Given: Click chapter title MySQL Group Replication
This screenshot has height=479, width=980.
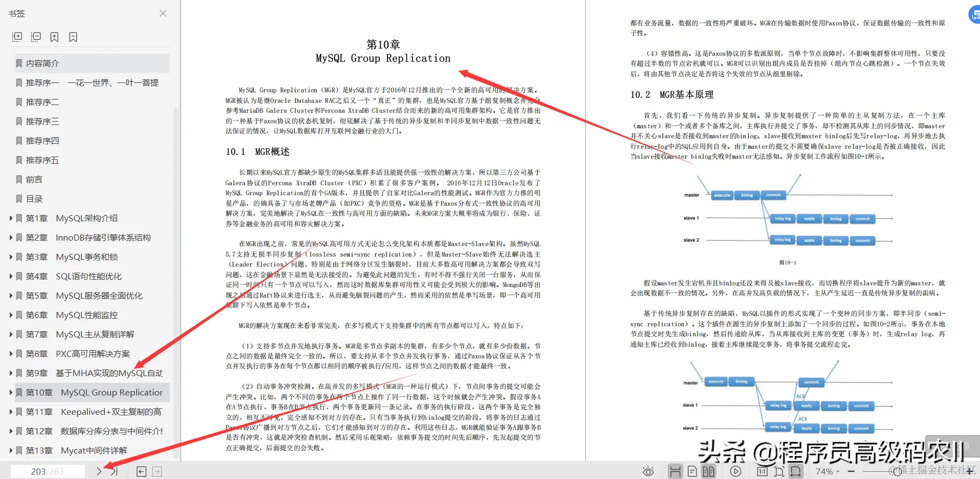Looking at the screenshot, I should [383, 58].
